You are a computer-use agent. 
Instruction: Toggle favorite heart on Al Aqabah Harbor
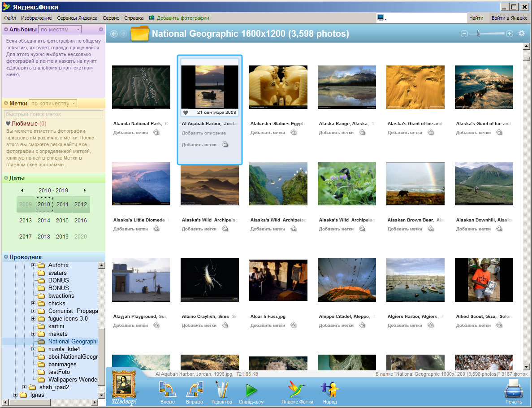pos(186,113)
